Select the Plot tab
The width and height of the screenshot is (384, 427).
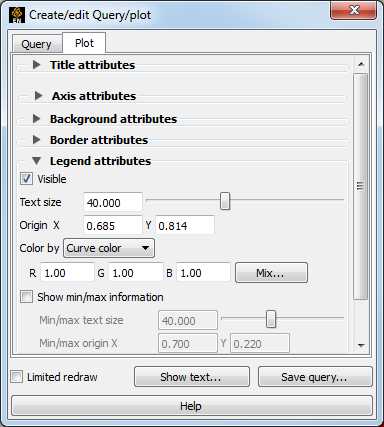[84, 43]
